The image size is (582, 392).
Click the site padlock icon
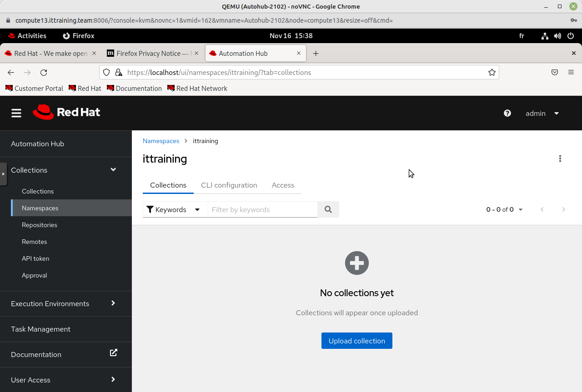(119, 72)
